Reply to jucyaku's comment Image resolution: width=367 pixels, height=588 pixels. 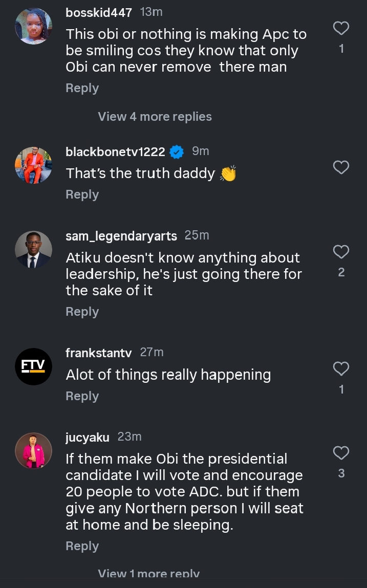click(82, 546)
